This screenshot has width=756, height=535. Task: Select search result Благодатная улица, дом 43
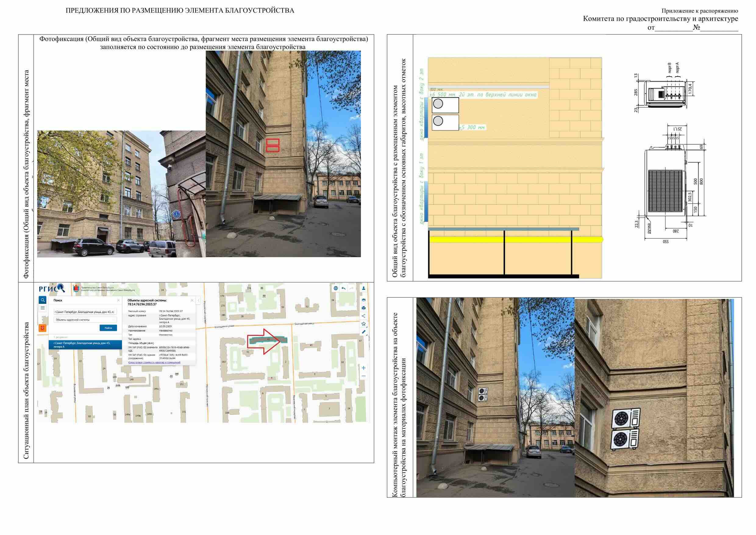(x=85, y=345)
